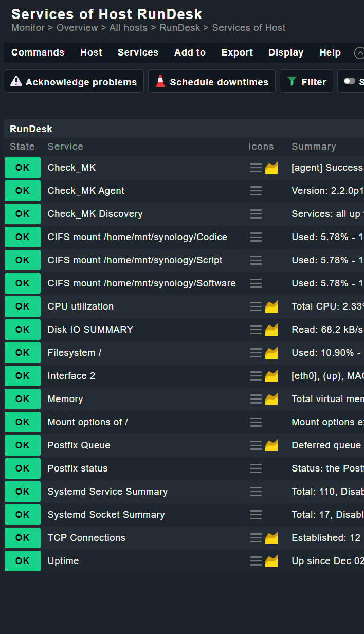Click Acknowledge problems button
This screenshot has width=364, height=634.
pyautogui.click(x=74, y=82)
